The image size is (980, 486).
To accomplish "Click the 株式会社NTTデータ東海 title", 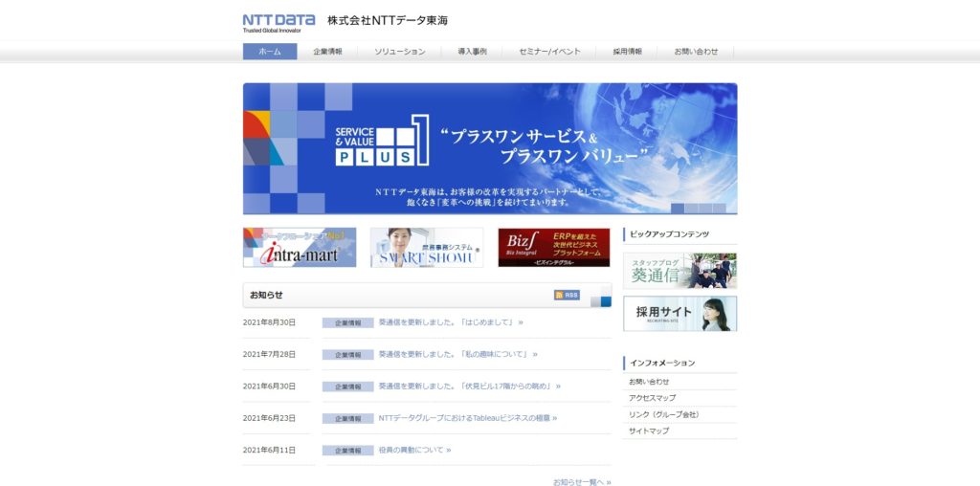I will click(388, 21).
